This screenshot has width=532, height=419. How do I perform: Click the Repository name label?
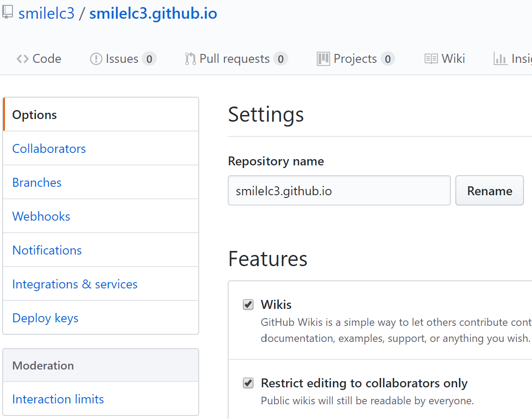pos(276,161)
